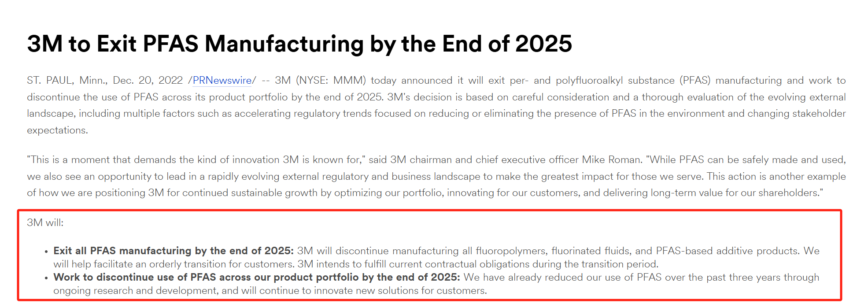Click the quote opening "This is a moment"

tap(62, 160)
